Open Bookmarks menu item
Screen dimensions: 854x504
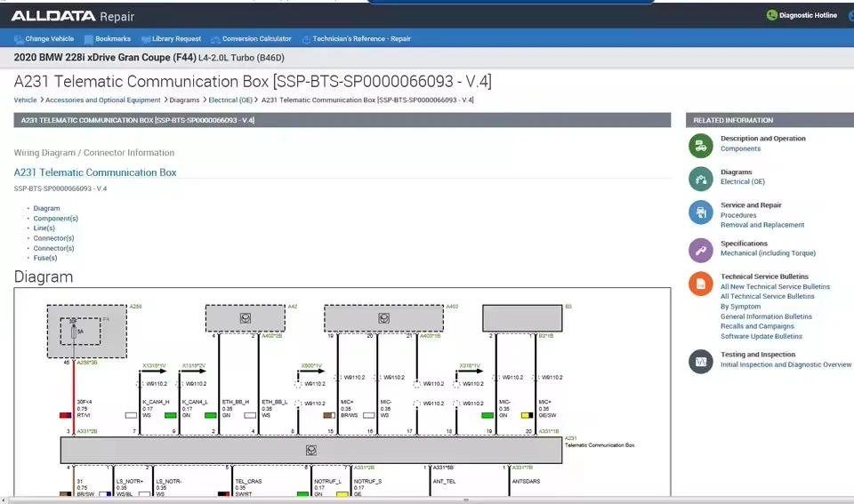(113, 38)
